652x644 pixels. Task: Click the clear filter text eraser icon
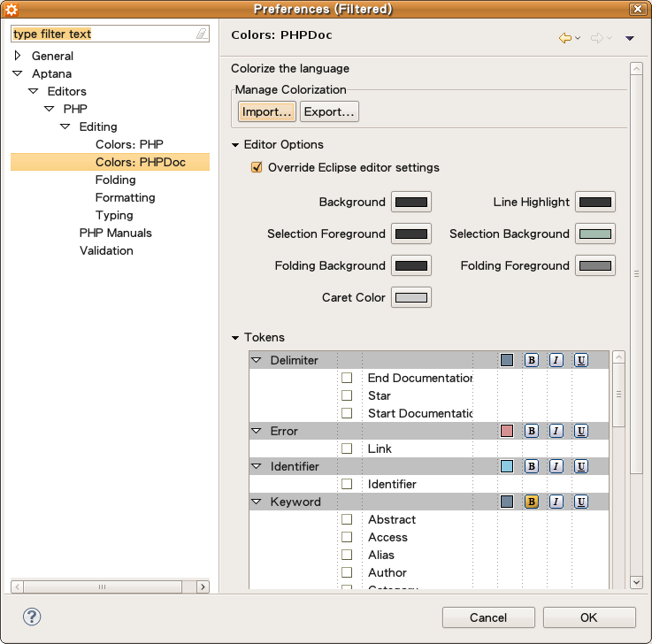[x=202, y=34]
